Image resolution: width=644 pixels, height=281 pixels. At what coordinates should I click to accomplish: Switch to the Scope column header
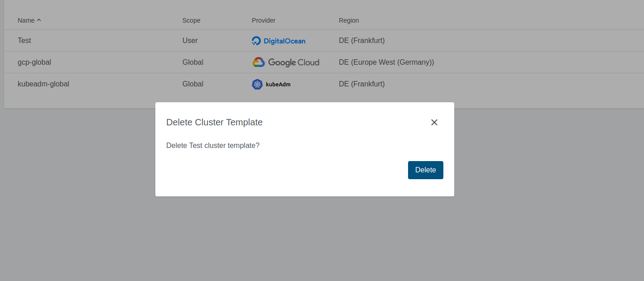coord(191,20)
